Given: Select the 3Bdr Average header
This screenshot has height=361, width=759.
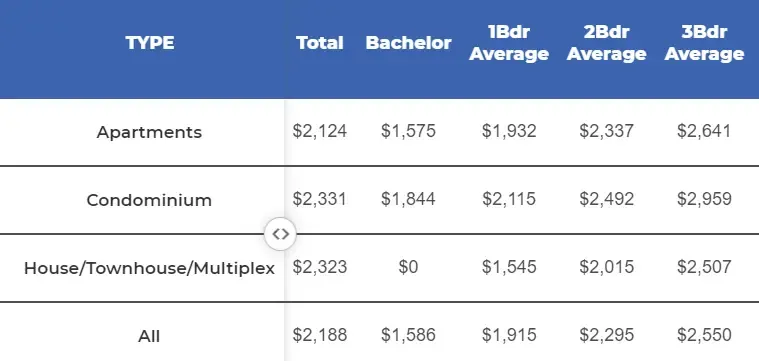Looking at the screenshot, I should click(x=704, y=43).
